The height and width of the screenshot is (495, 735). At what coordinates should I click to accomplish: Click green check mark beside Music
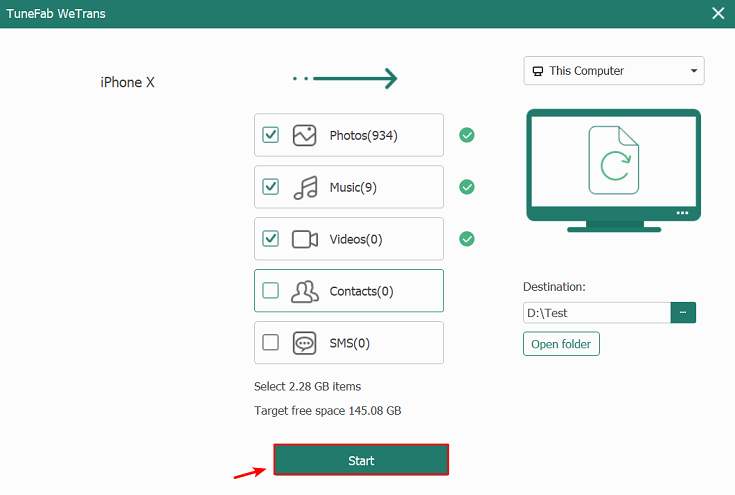tap(466, 187)
